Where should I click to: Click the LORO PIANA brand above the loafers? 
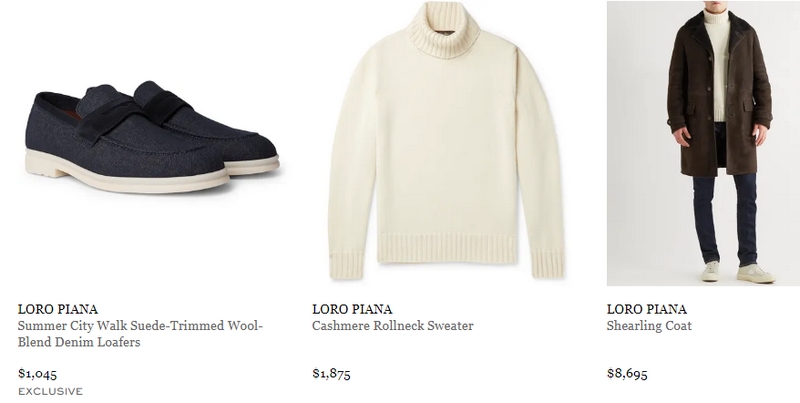click(58, 309)
